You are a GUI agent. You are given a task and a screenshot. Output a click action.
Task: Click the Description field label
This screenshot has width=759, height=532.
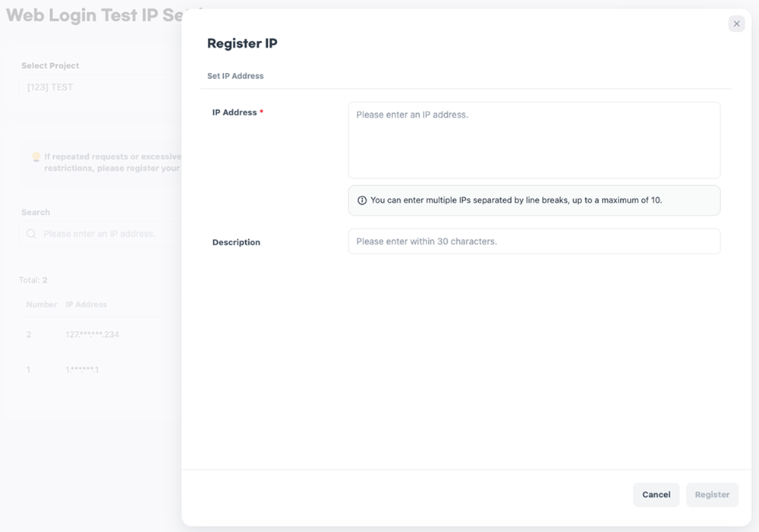coord(236,242)
